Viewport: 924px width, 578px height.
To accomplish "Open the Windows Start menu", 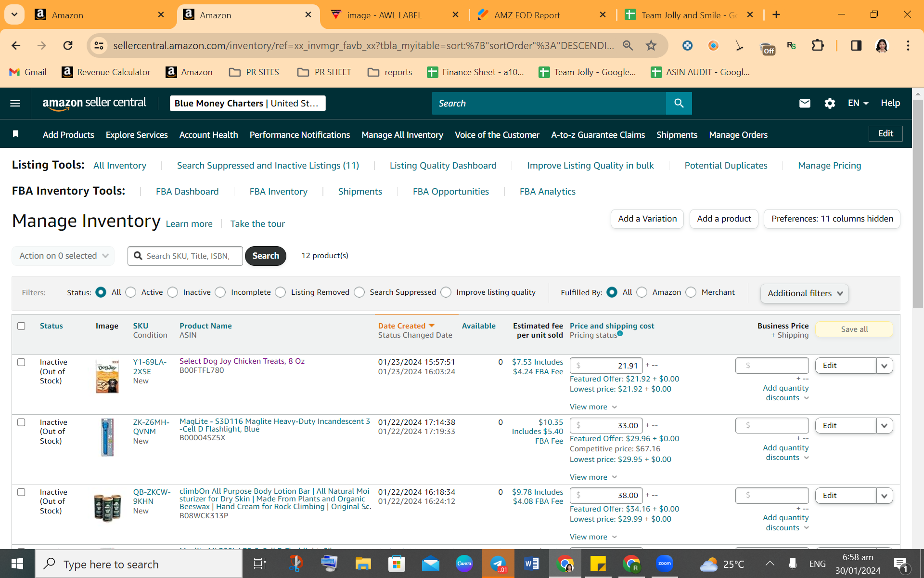I will pyautogui.click(x=17, y=564).
